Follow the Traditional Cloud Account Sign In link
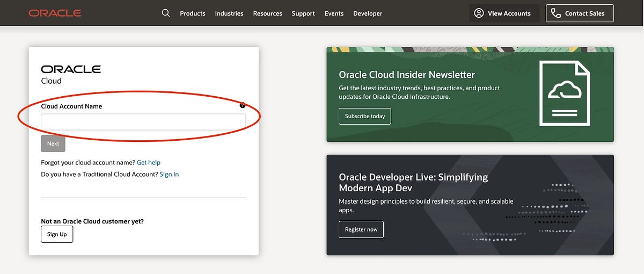The height and width of the screenshot is (274, 644). (x=169, y=174)
